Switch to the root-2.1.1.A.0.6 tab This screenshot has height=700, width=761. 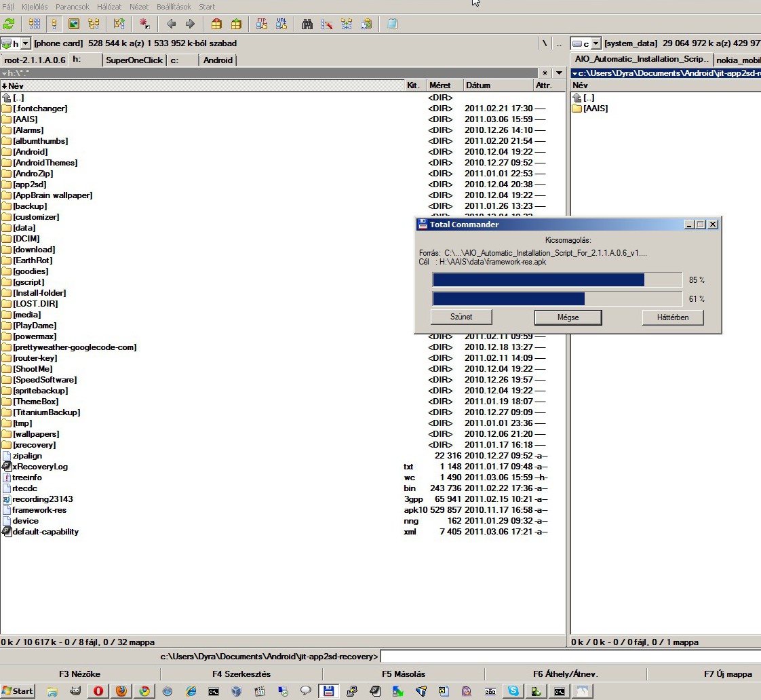pyautogui.click(x=35, y=60)
